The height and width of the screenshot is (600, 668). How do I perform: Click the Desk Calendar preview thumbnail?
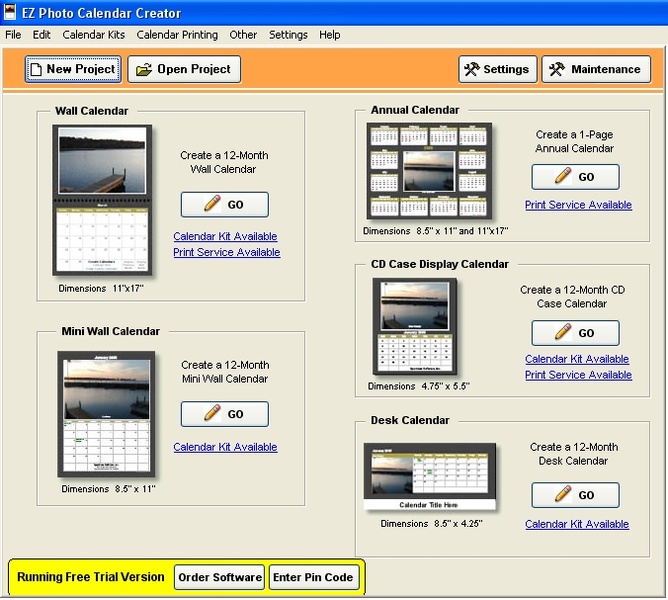point(430,476)
